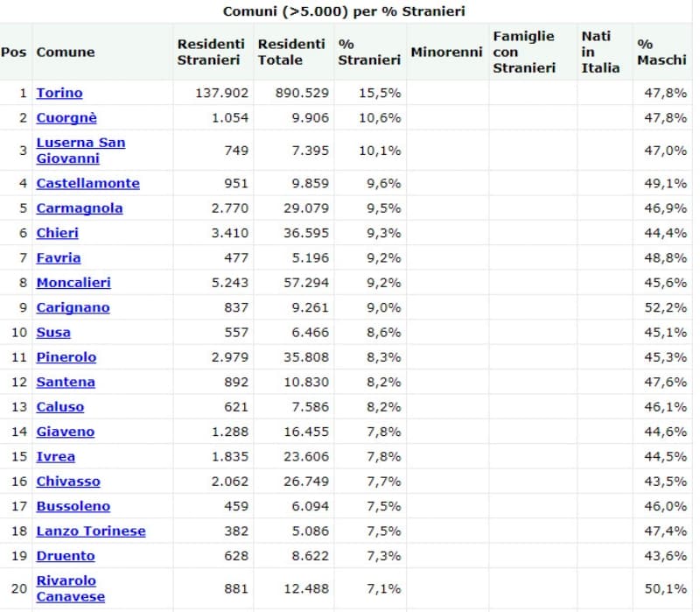Screen dimensions: 700x612
Task: Select the Castellamonte link
Action: [87, 183]
